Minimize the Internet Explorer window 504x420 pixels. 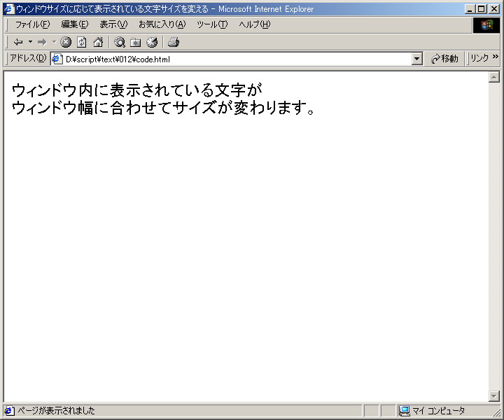470,9
